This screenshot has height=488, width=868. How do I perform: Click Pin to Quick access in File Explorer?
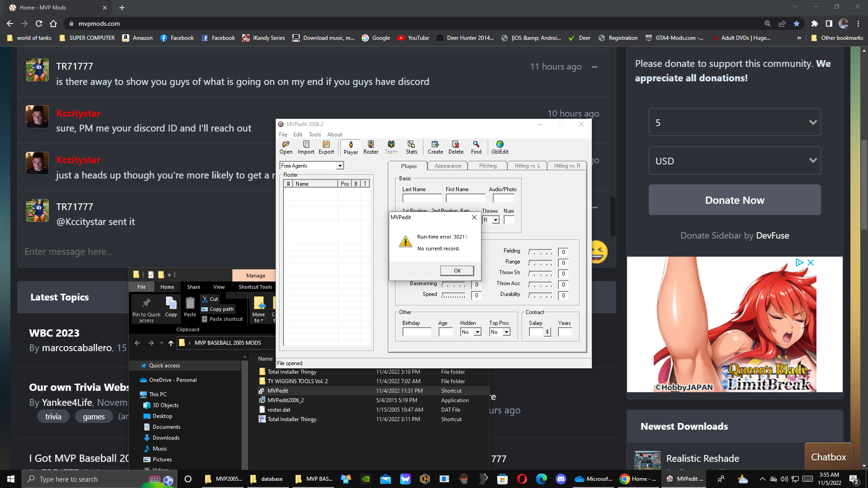click(x=146, y=310)
